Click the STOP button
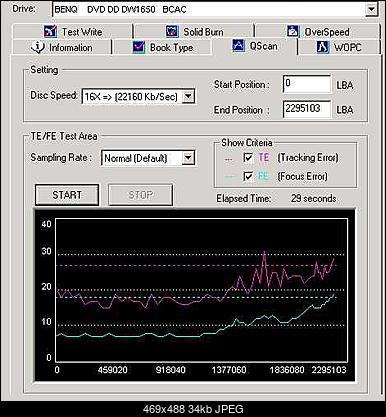The width and height of the screenshot is (386, 417). click(x=140, y=195)
